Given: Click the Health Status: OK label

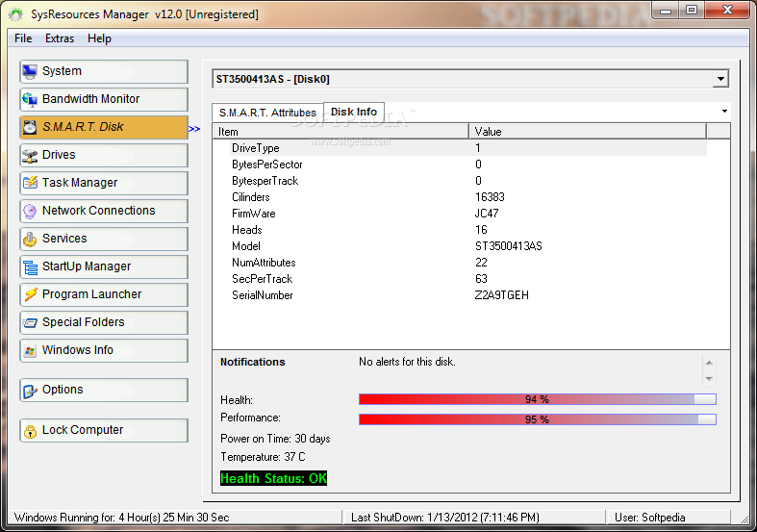Looking at the screenshot, I should (x=274, y=478).
